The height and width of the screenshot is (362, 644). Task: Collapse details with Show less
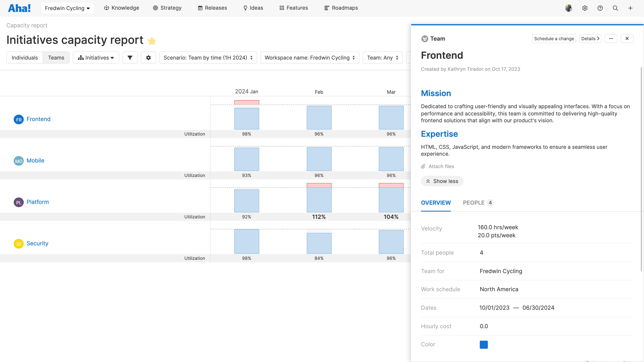442,181
